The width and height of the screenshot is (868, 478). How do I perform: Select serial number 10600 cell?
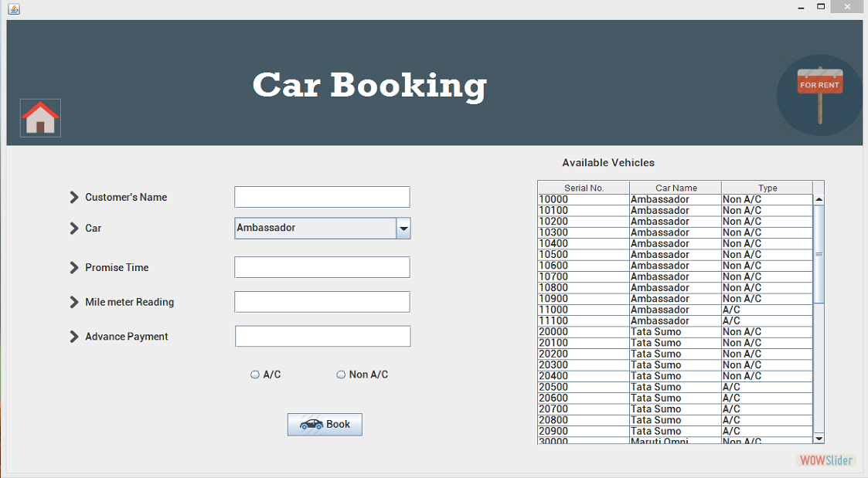point(584,266)
